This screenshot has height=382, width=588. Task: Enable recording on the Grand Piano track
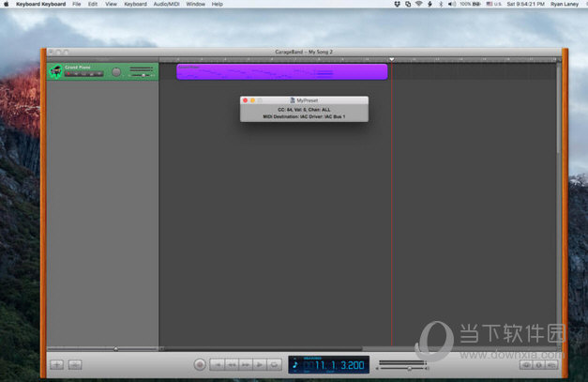point(68,74)
